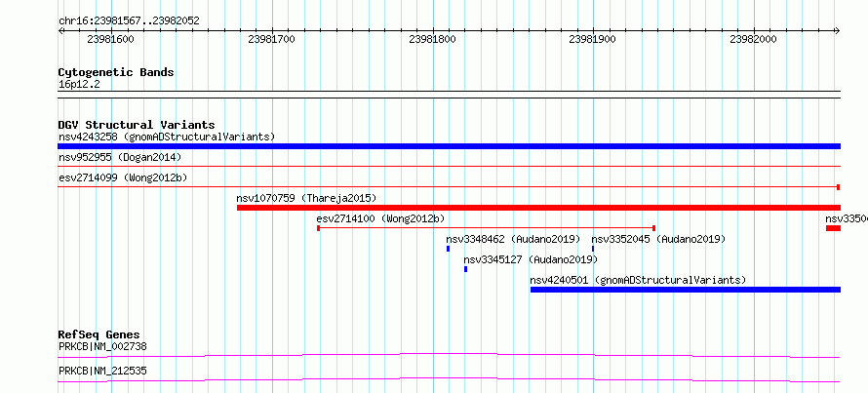Click the blue nsv4240501 variant bar
This screenshot has height=393, width=868.
tap(686, 290)
